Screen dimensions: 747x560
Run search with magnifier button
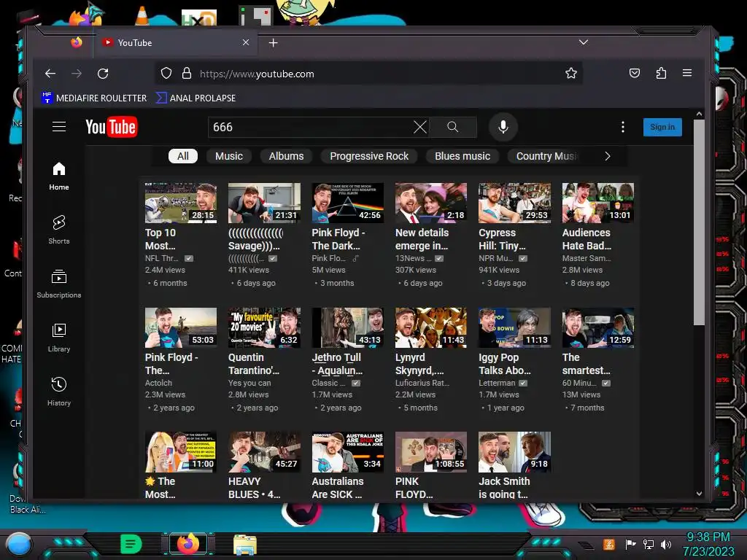(x=452, y=127)
